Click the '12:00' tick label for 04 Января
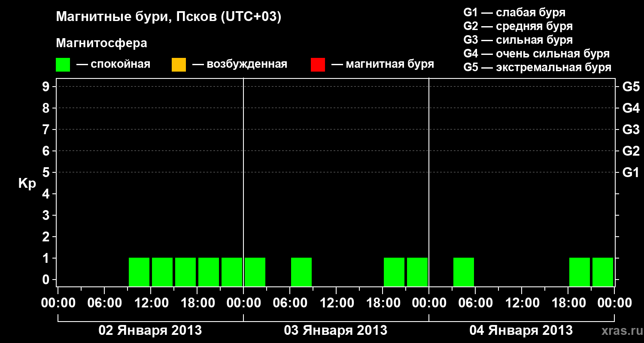This screenshot has height=343, width=644. [522, 303]
